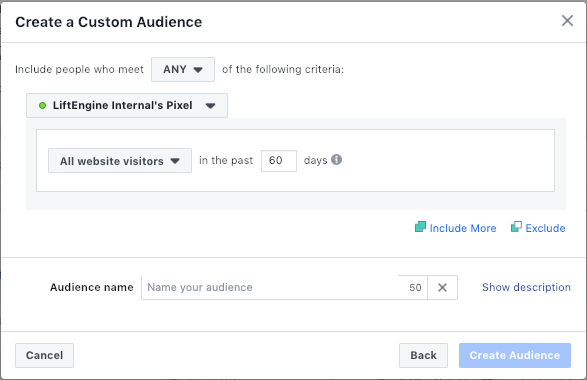
Task: Click the days number field showing 60
Action: (279, 161)
